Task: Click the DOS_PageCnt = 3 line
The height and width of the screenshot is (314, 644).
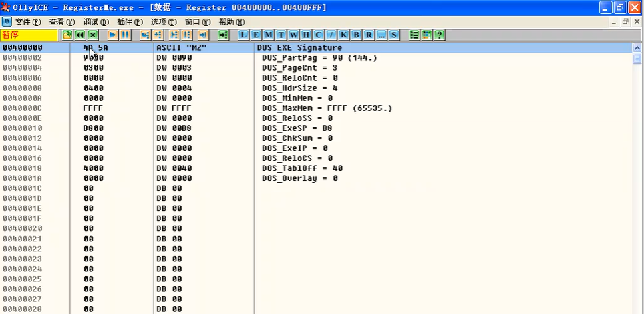Action: pyautogui.click(x=299, y=68)
